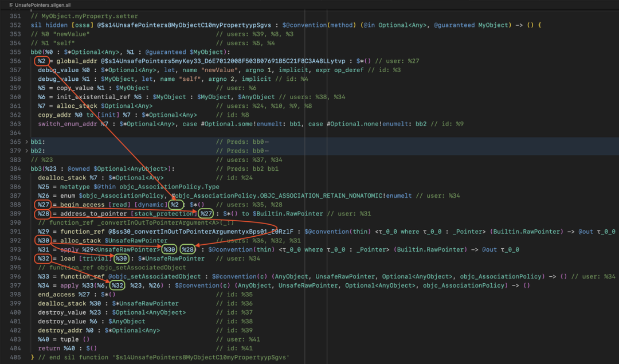Click the "return" keyword on line 404
Screen dimensions: 619x364
pyautogui.click(x=49, y=348)
